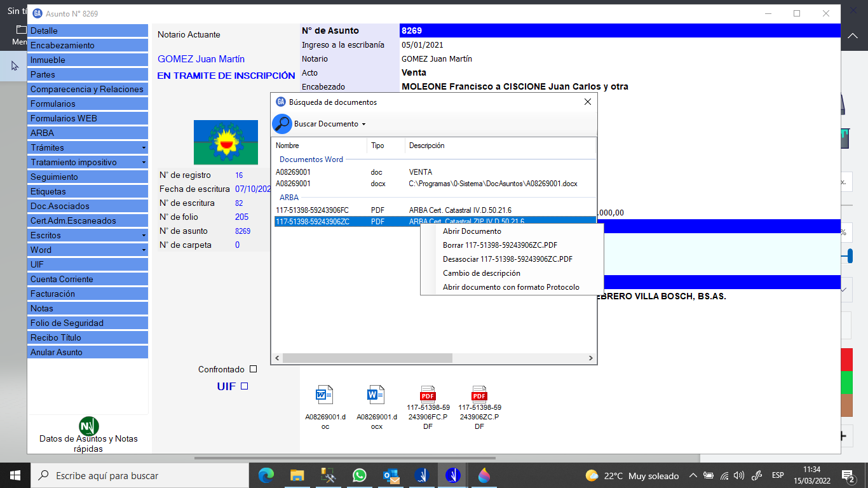Open the A08269001.docx file icon
Screen dimensions: 868x488
(x=376, y=395)
